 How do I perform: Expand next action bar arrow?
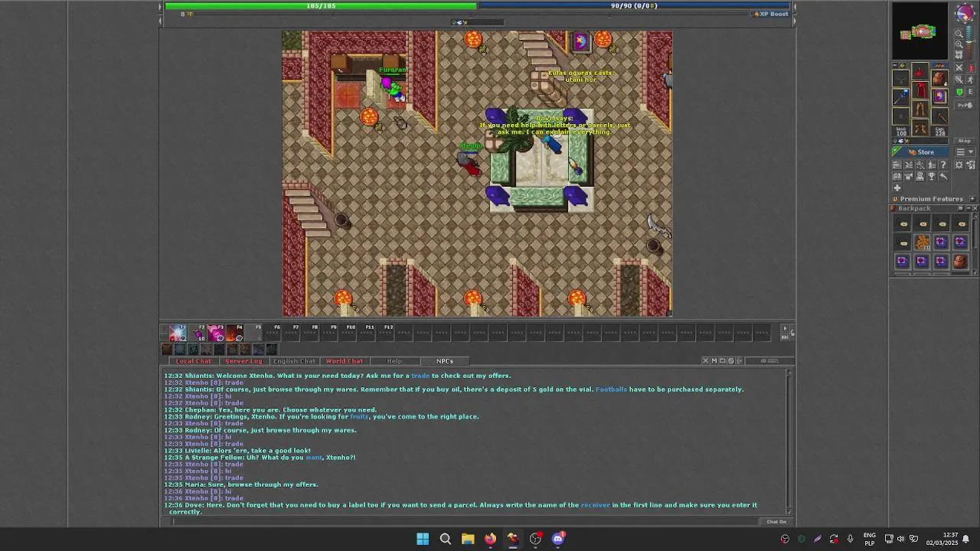tap(784, 329)
